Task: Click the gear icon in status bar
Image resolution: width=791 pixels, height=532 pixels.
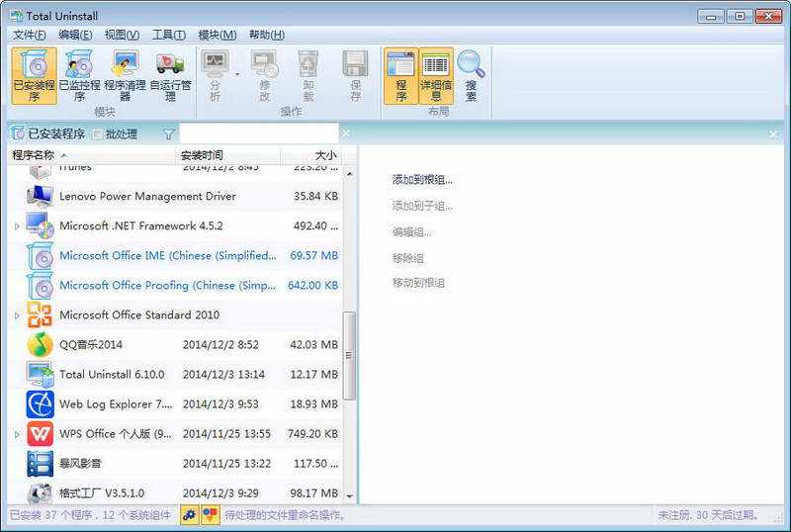Action: coord(189,515)
